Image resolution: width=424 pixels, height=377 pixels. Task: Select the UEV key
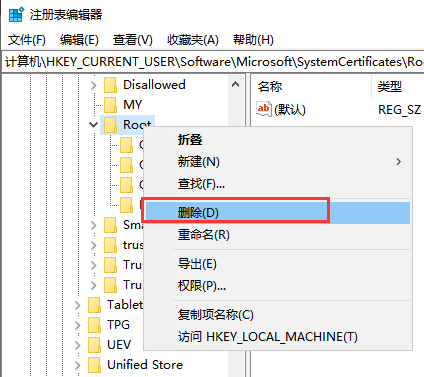[x=119, y=345]
